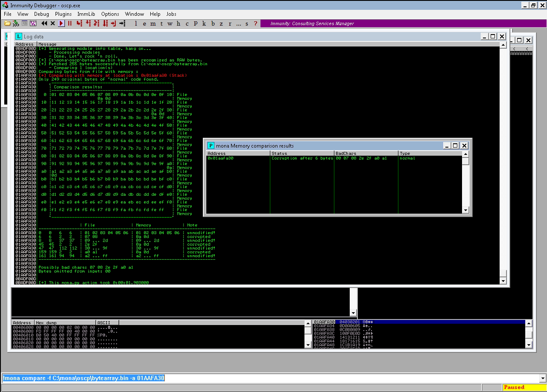Click mona results scrollbar down arrow

(466, 210)
